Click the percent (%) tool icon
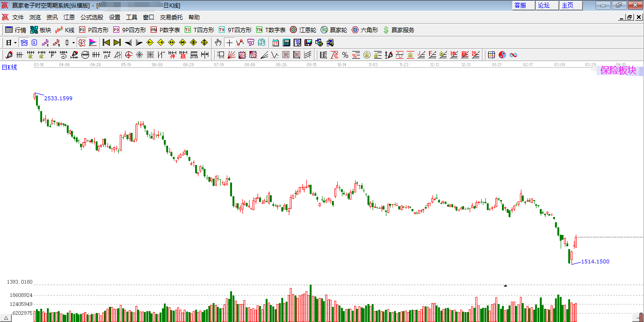Image resolution: width=644 pixels, height=322 pixels. point(345,55)
